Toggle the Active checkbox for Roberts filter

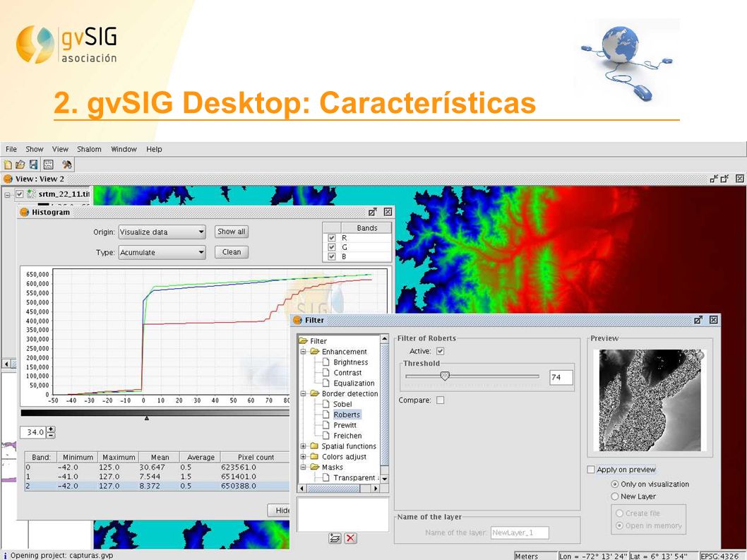pos(440,351)
